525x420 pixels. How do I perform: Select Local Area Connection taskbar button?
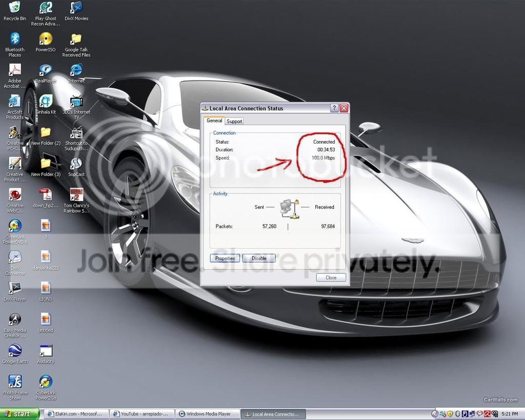[x=273, y=414]
